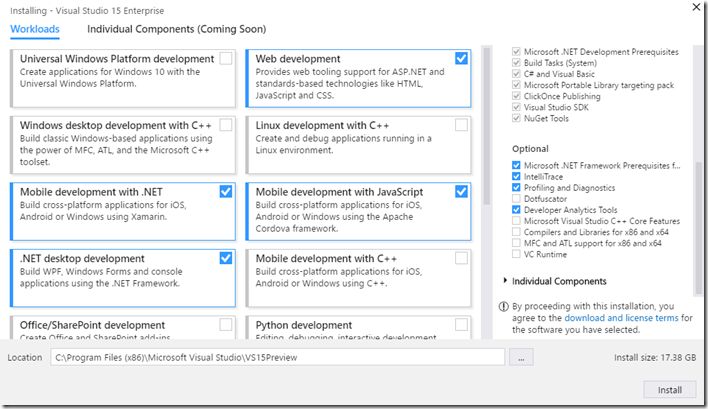Screen dimensions: 708x409
Task: Switch to the Workloads tab
Action: click(35, 29)
